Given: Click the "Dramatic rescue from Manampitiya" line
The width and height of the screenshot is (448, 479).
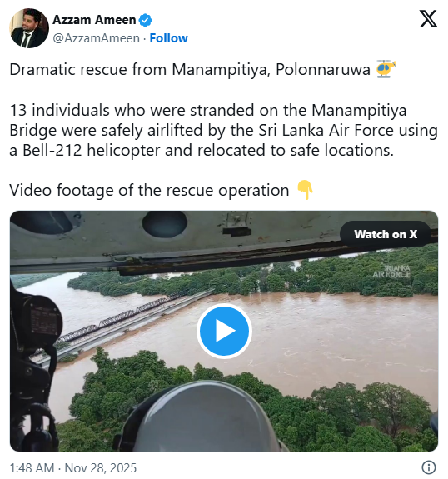Looking at the screenshot, I should tap(190, 69).
